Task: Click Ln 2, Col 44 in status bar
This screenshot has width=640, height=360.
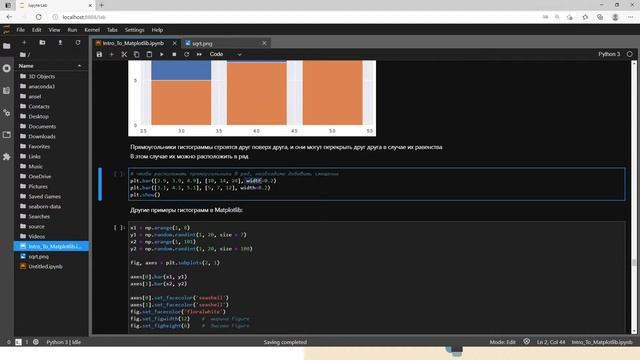Action: 551,342
